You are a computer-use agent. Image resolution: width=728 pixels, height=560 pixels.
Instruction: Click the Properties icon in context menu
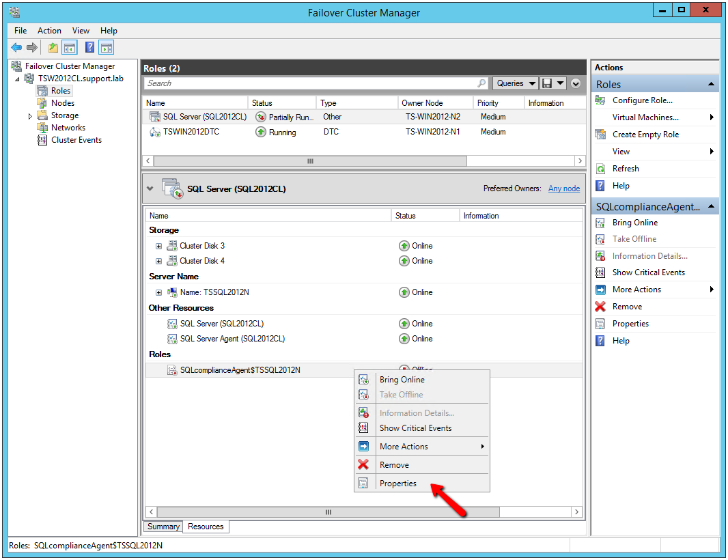pyautogui.click(x=363, y=483)
